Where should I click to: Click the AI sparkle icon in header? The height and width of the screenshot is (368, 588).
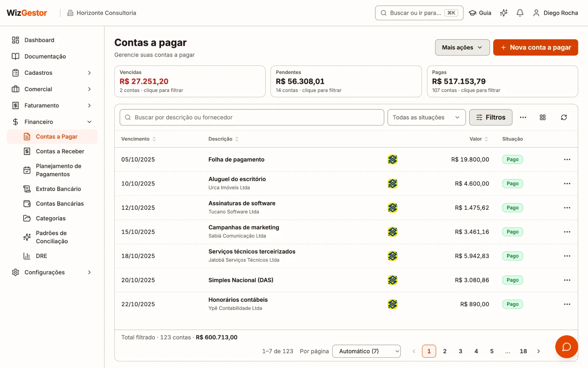(503, 13)
